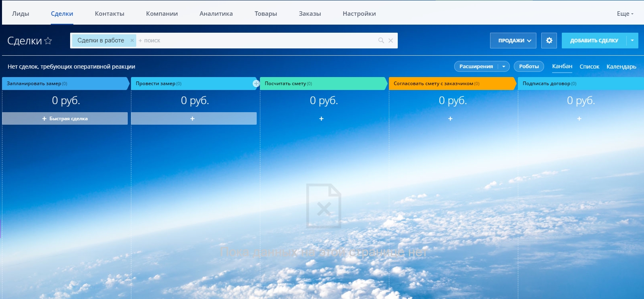Viewport: 644px width, 299px height.
Task: Go to the Лиды tab
Action: (x=21, y=14)
